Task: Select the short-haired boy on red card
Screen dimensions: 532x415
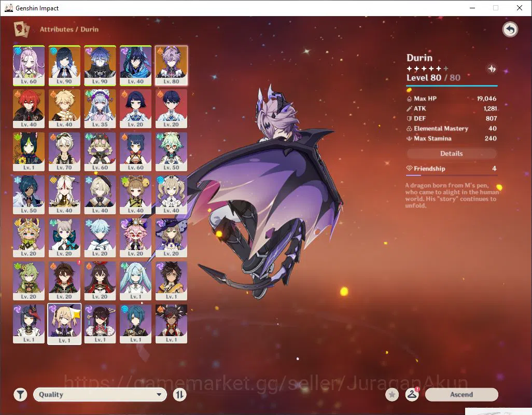Action: tap(171, 108)
